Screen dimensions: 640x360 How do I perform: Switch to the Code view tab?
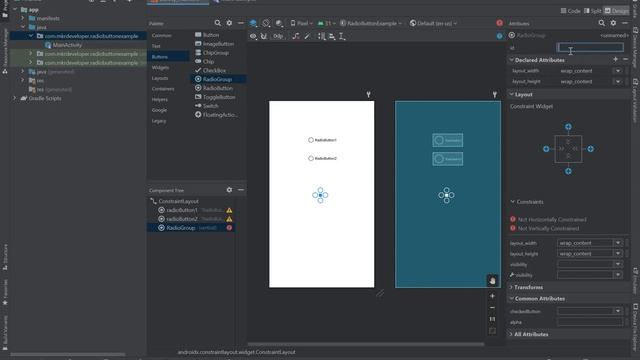pos(571,11)
